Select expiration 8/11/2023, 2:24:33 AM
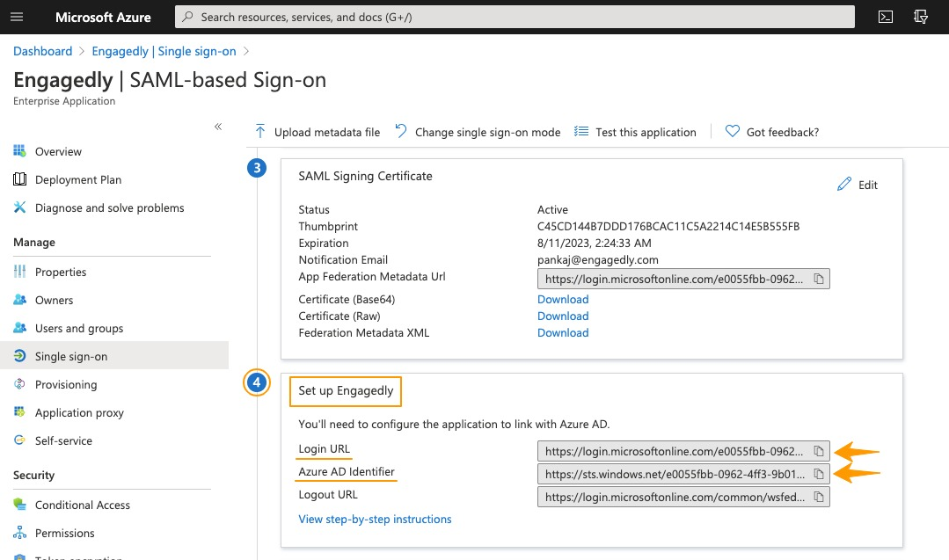This screenshot has height=560, width=949. point(595,244)
